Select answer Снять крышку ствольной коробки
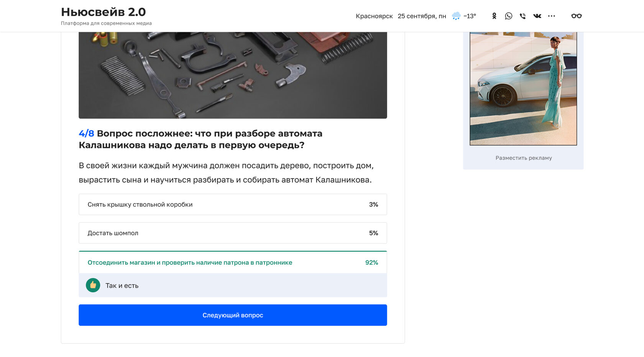 233,205
